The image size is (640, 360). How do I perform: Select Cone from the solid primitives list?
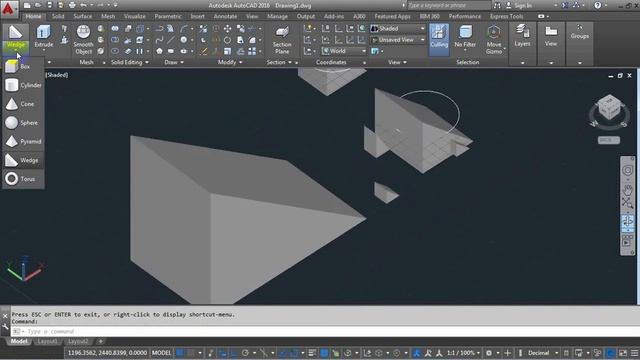click(23, 104)
